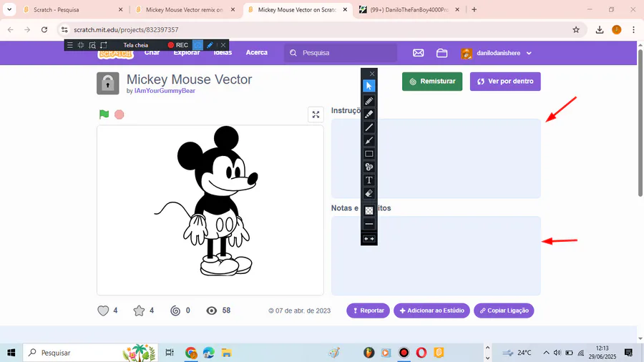Image resolution: width=644 pixels, height=362 pixels.
Task: Open the volume speaker tray icon
Action: point(557,353)
